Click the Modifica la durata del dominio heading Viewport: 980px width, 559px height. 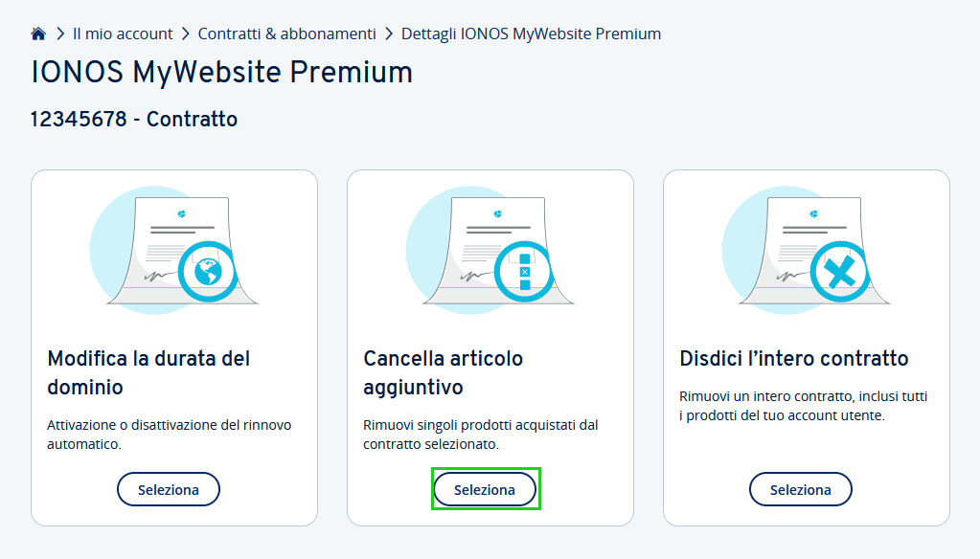point(148,373)
